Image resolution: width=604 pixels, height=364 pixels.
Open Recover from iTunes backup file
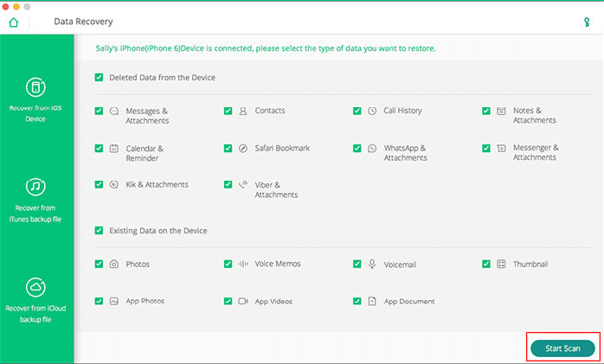pos(36,187)
